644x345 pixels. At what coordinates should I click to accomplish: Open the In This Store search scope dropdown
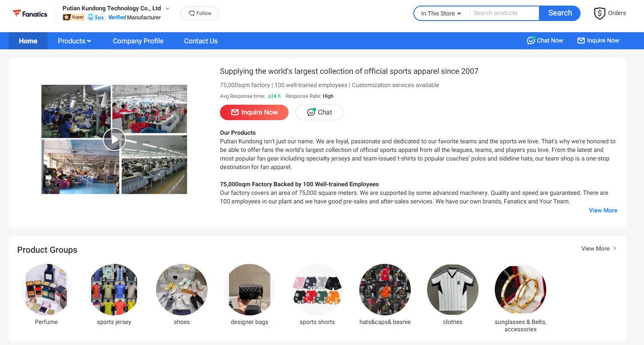(441, 13)
